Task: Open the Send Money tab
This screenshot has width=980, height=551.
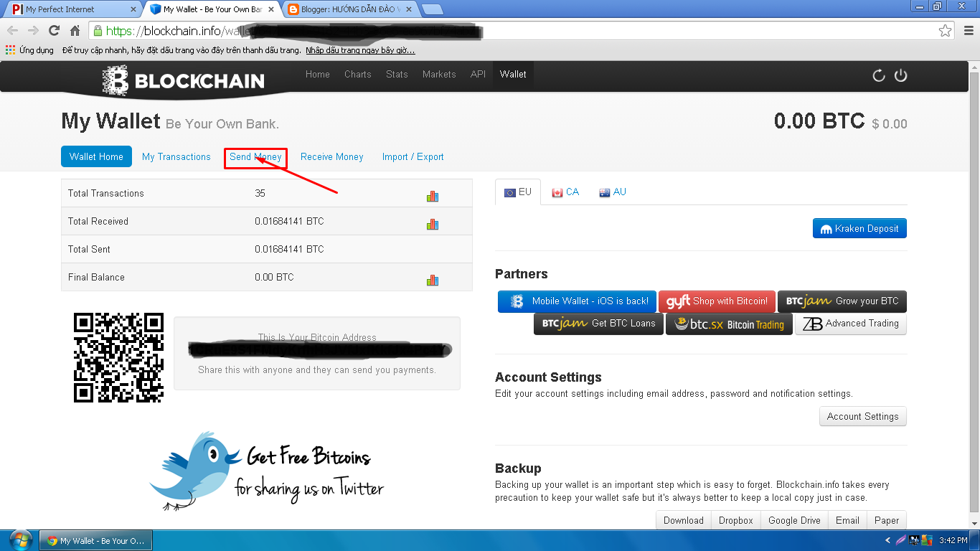Action: click(255, 156)
